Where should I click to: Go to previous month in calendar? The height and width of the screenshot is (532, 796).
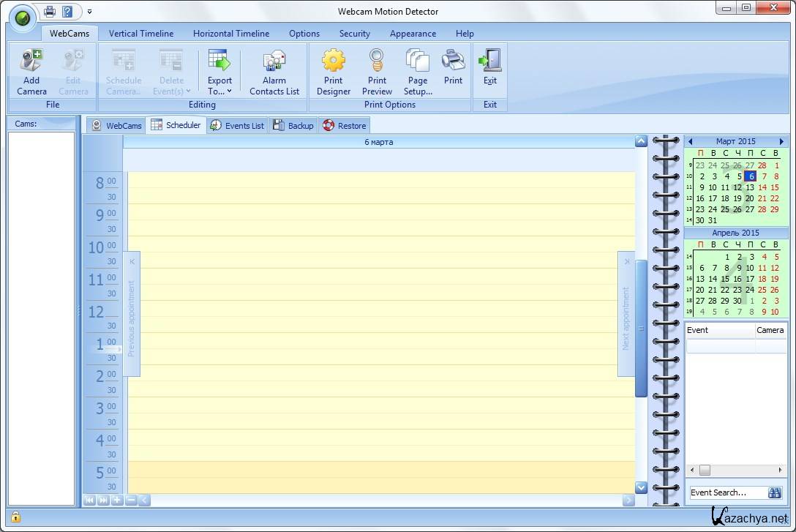tap(690, 141)
